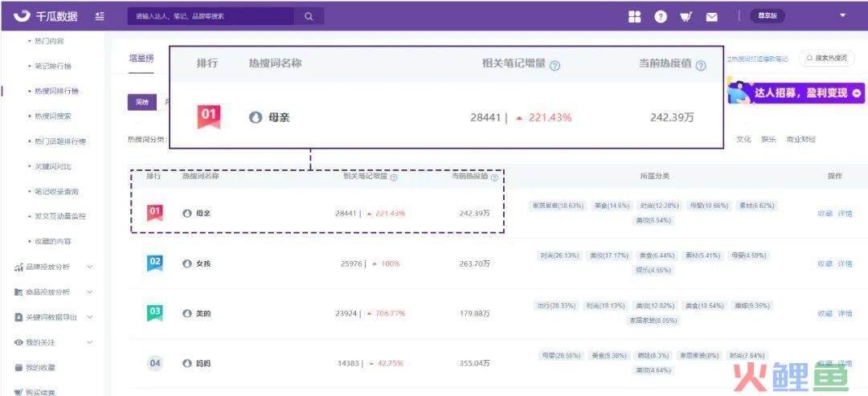Screen dimensions: 868x396
Task: Filter by 文化 category
Action: [x=743, y=140]
